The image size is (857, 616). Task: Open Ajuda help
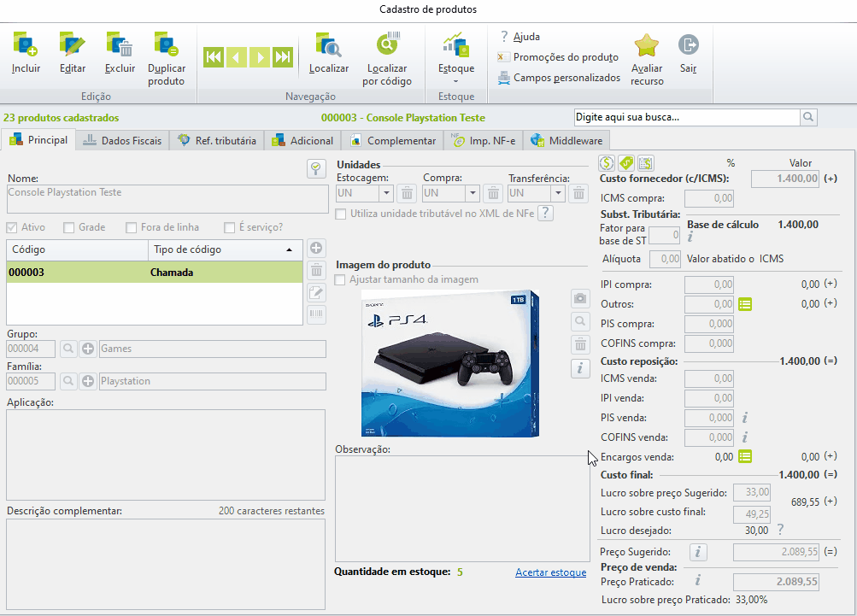(x=519, y=37)
